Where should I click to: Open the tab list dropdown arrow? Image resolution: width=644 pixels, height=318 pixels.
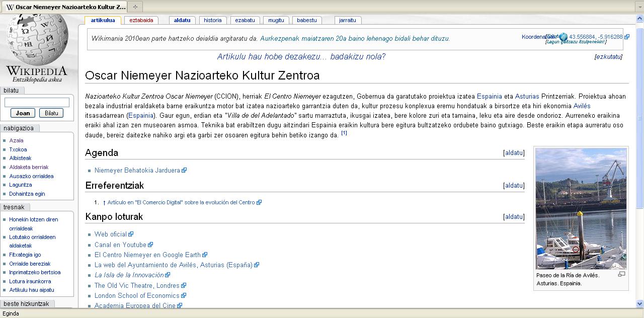(639, 7)
